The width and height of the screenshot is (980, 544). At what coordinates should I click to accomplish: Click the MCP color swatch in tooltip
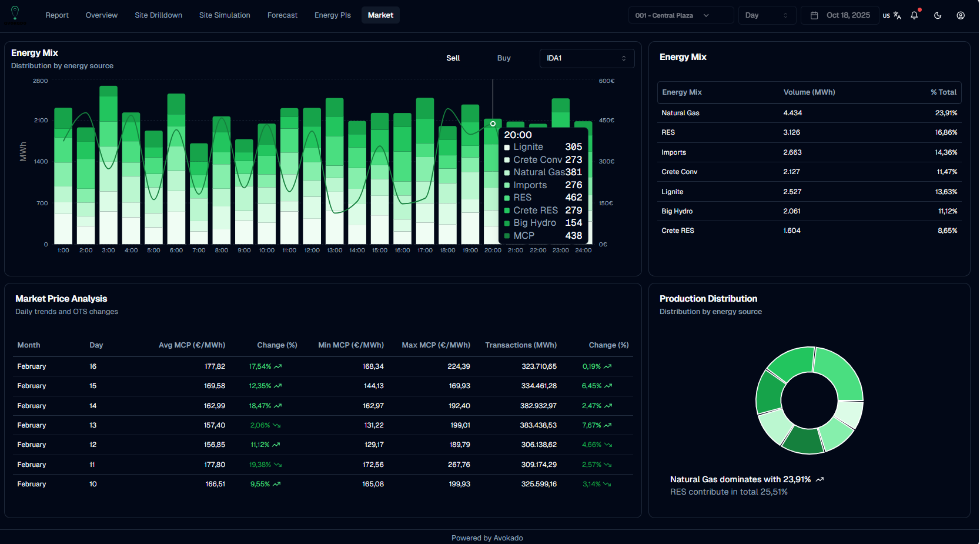[x=507, y=236]
